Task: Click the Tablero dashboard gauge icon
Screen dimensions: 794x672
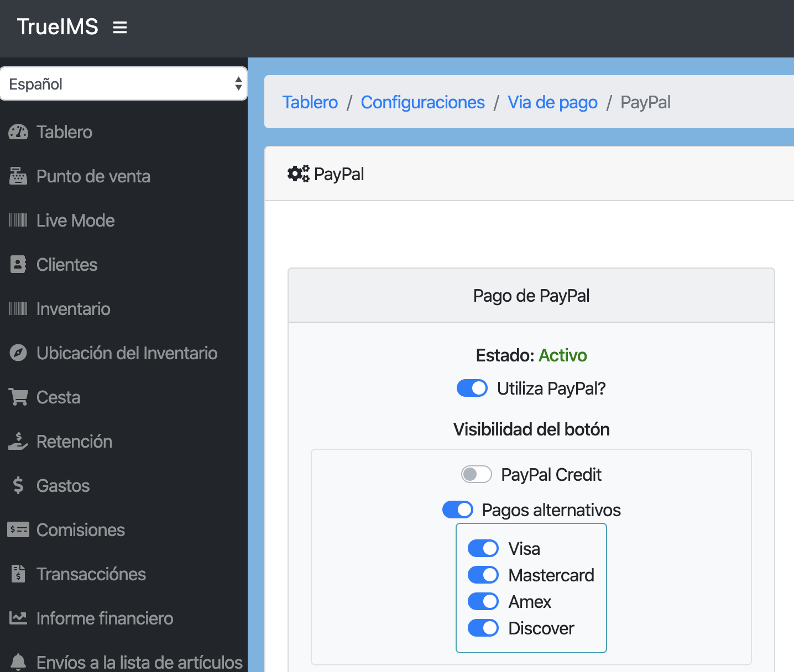Action: click(x=18, y=132)
